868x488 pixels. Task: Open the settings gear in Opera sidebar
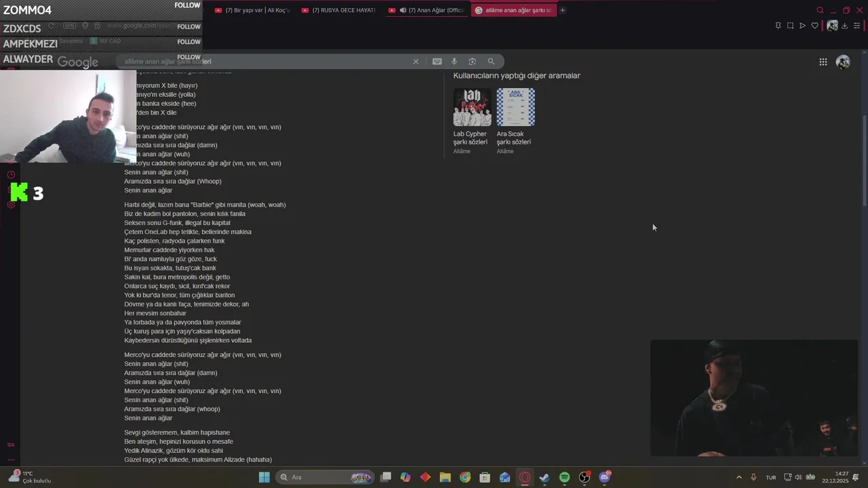tap(11, 205)
